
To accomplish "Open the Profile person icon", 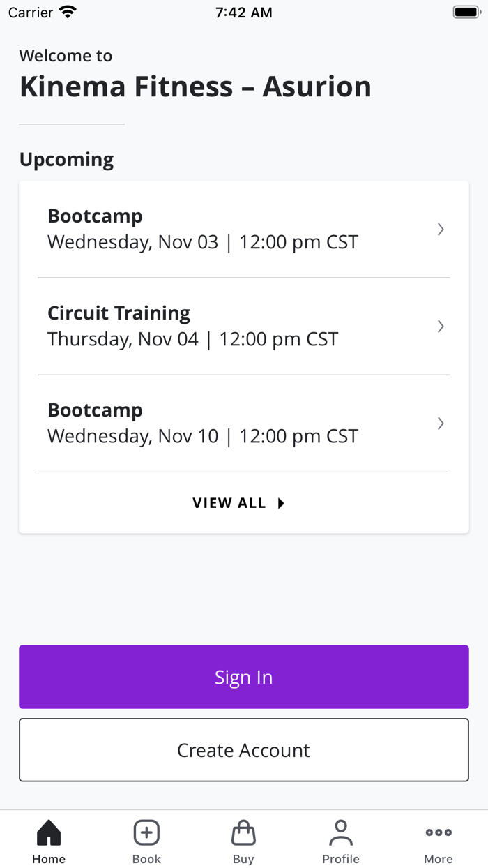I will pyautogui.click(x=341, y=832).
